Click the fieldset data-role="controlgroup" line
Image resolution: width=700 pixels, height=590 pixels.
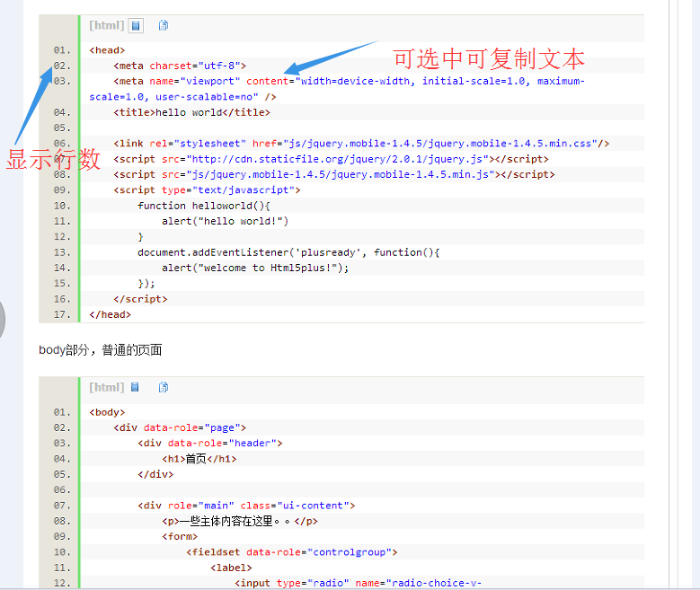[291, 552]
